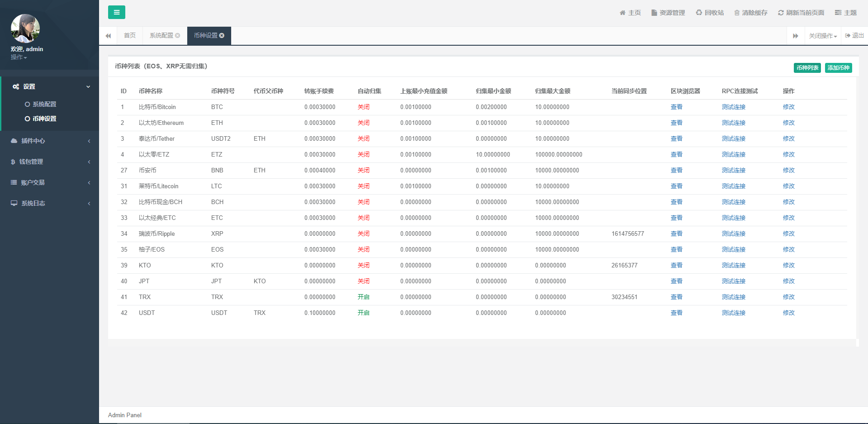Click the green 添加币种 button
Viewport: 868px width, 424px height.
pos(838,68)
